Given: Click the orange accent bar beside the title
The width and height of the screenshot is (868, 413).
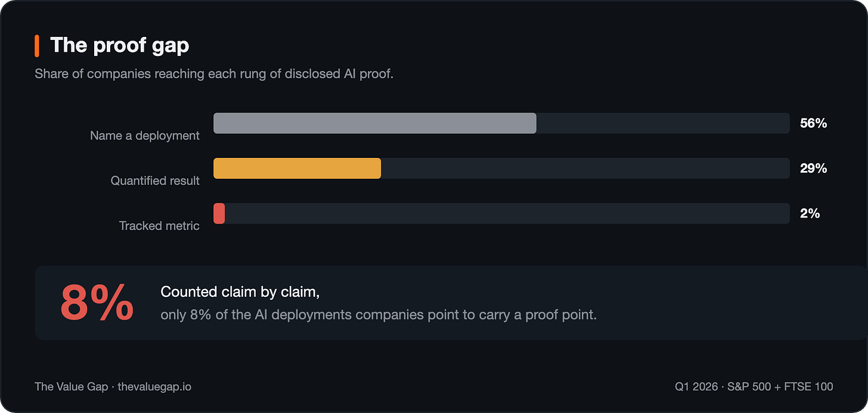Looking at the screenshot, I should pos(37,46).
